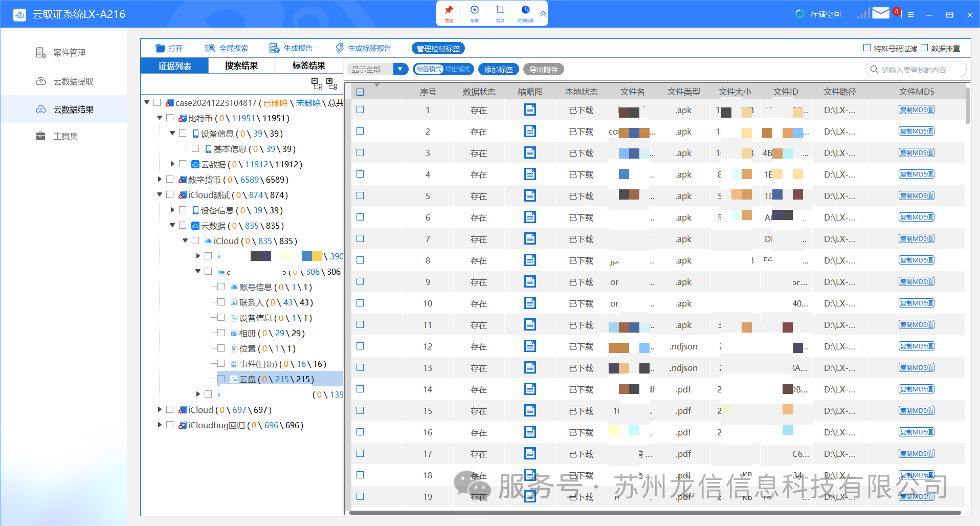This screenshot has height=526, width=980.
Task: Open 云数据提取 in the sidebar
Action: click(x=73, y=81)
